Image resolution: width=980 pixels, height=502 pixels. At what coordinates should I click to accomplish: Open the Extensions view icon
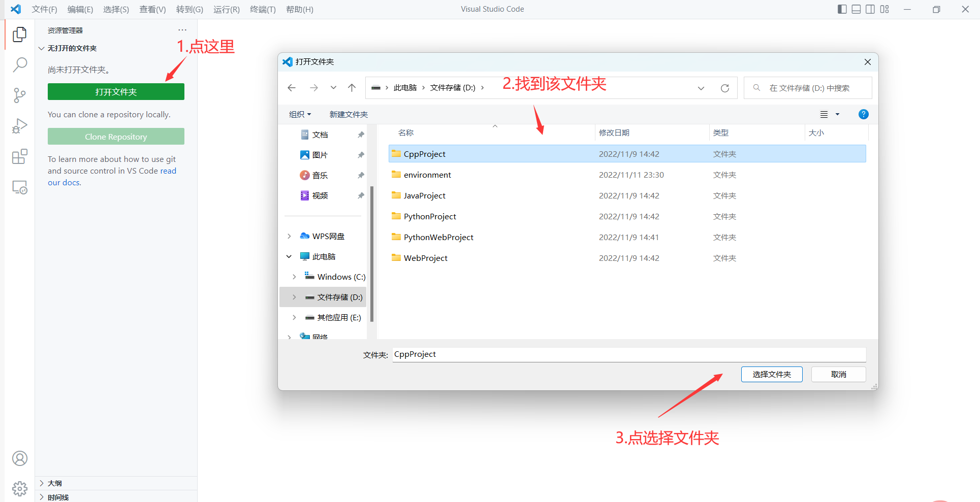pyautogui.click(x=19, y=156)
